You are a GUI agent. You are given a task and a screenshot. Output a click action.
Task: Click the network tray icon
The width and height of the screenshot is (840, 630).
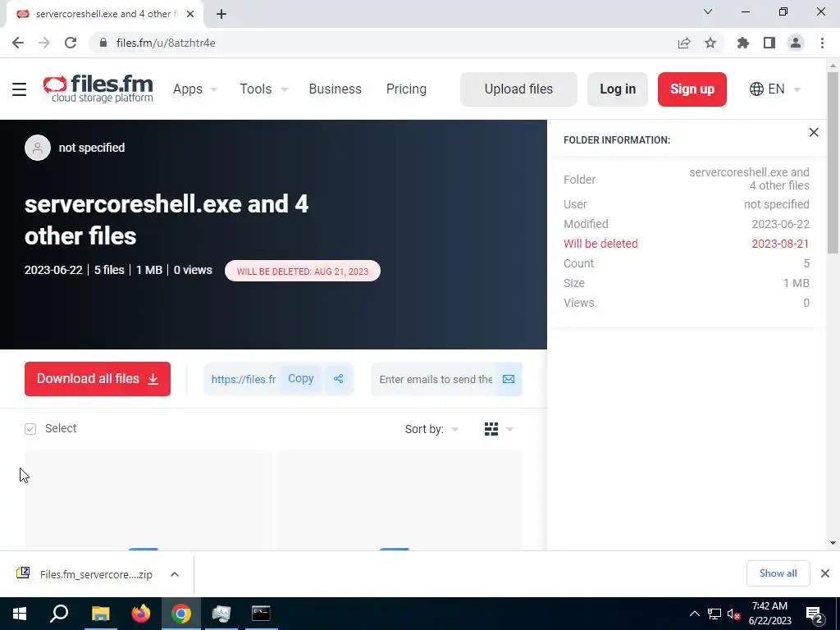click(x=714, y=614)
